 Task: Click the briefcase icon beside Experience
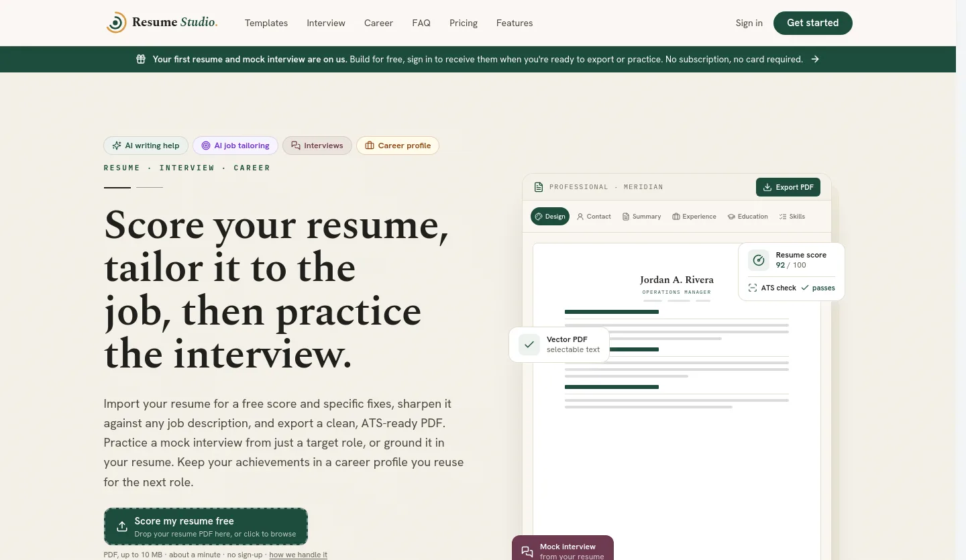[676, 217]
